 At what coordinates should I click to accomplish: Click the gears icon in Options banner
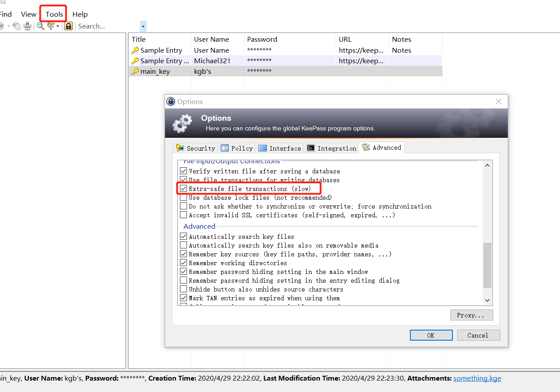click(182, 123)
